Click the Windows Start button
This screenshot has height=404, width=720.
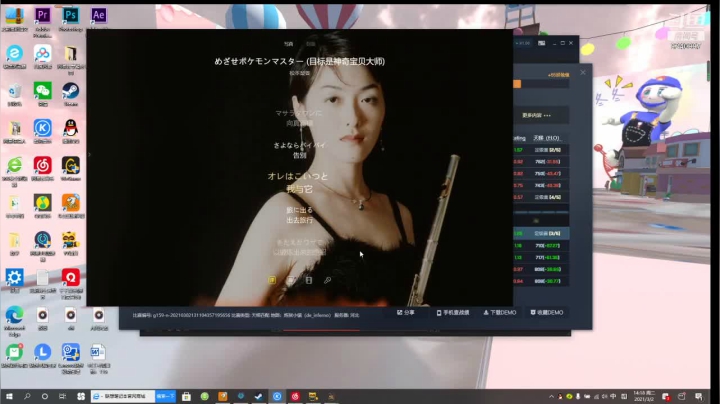click(x=9, y=396)
